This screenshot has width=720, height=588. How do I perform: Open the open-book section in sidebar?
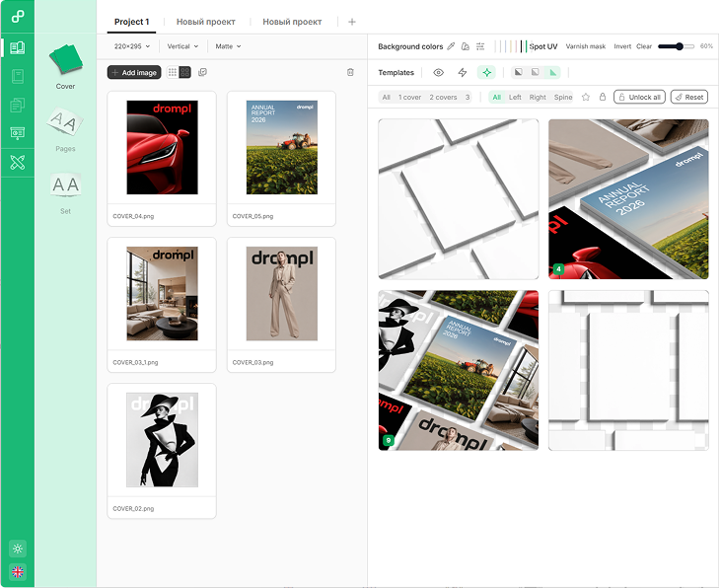click(x=18, y=47)
